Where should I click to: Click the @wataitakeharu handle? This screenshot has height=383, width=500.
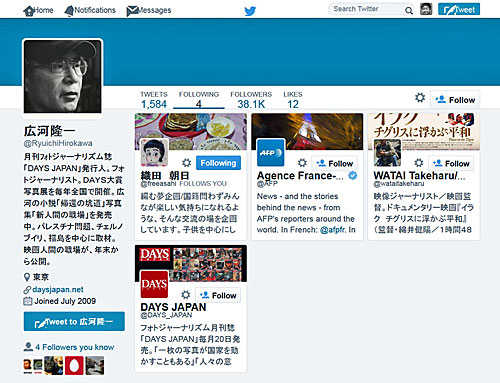(399, 184)
